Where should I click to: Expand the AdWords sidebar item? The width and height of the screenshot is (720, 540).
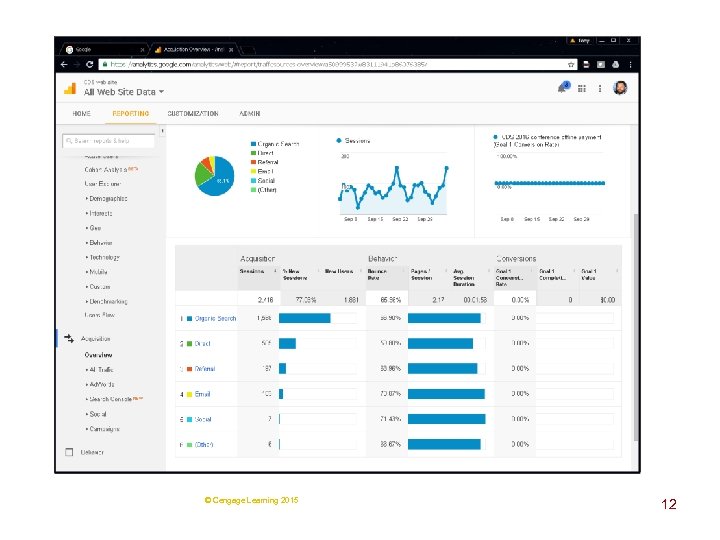pyautogui.click(x=100, y=384)
